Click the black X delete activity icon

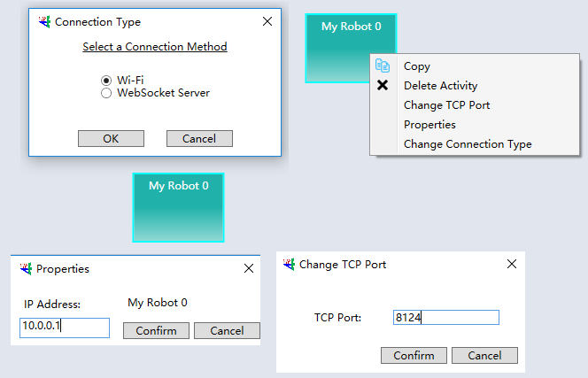[383, 85]
